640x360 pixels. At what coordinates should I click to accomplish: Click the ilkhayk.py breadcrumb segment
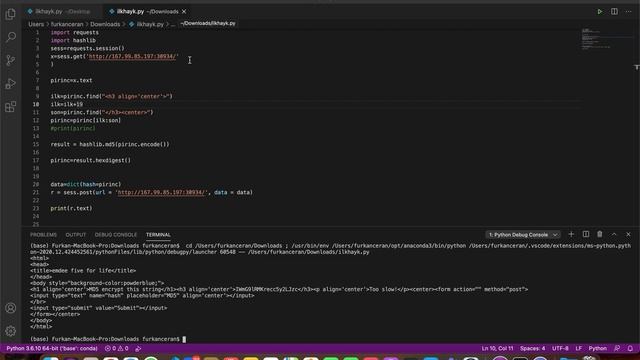(147, 24)
